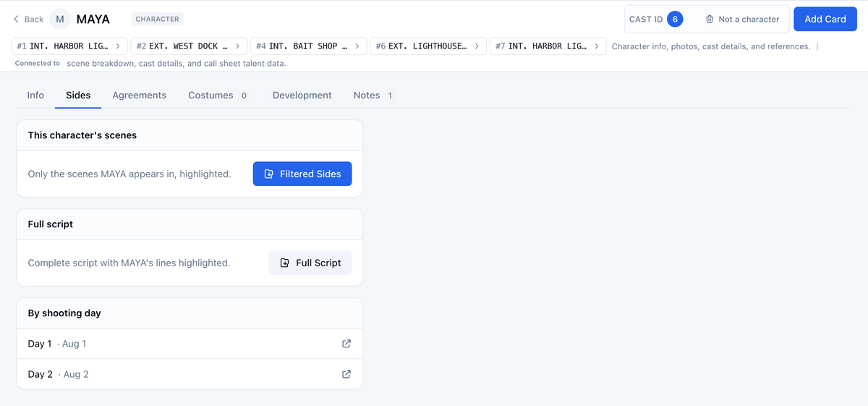Viewport: 868px width, 406px height.
Task: Click the Filtered Sides button
Action: click(x=302, y=174)
